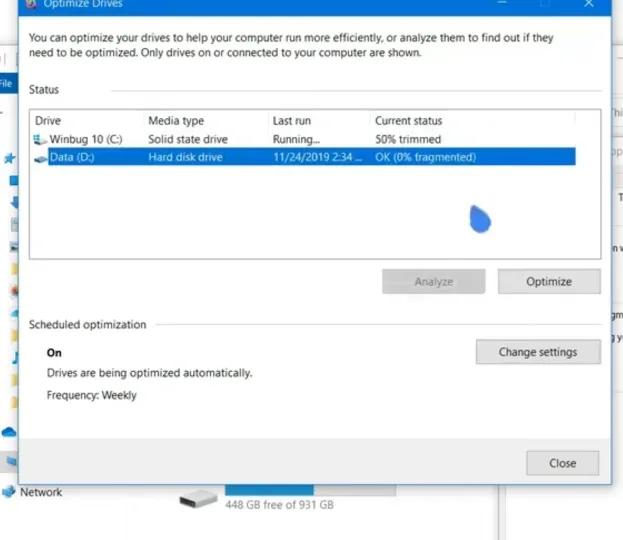Click the Quick access star icon in File Explorer
The height and width of the screenshot is (540, 623).
pos(10,158)
